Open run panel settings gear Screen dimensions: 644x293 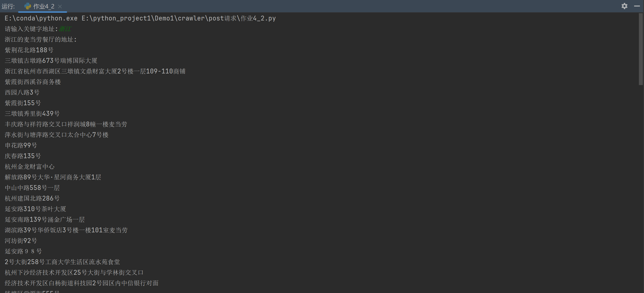624,6
